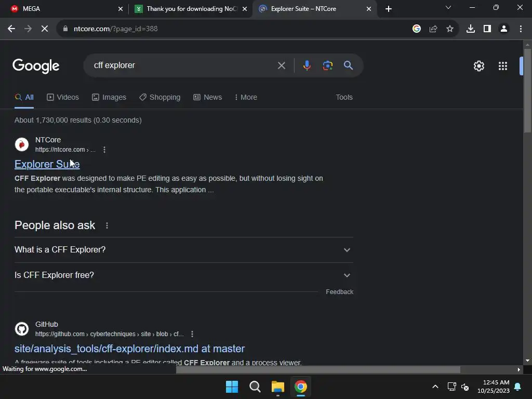Open a new browser tab
This screenshot has height=399, width=532.
[389, 9]
